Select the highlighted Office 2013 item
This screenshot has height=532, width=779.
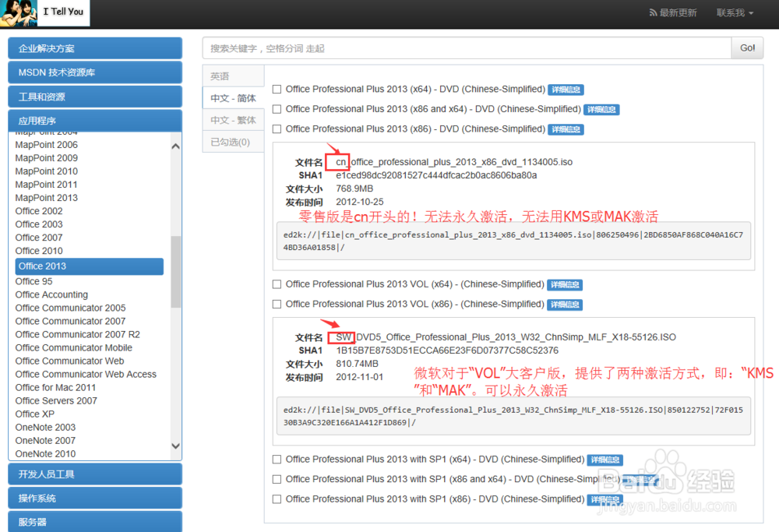[90, 266]
